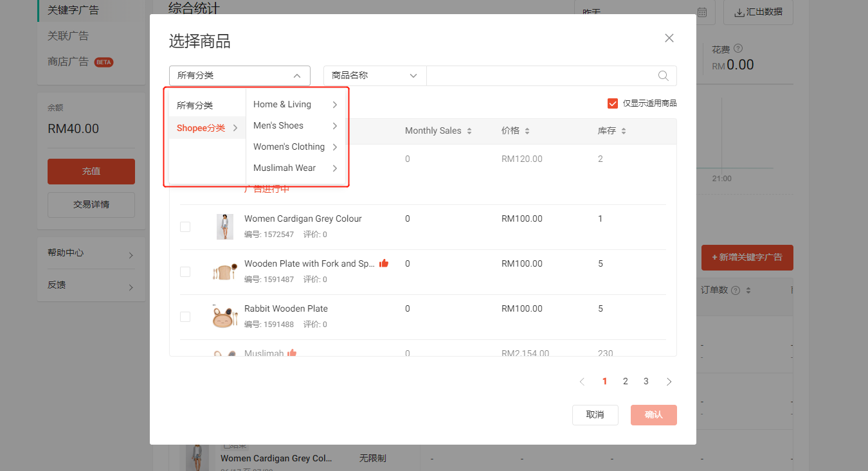Close the 选择商品 dialog with X

pos(669,38)
